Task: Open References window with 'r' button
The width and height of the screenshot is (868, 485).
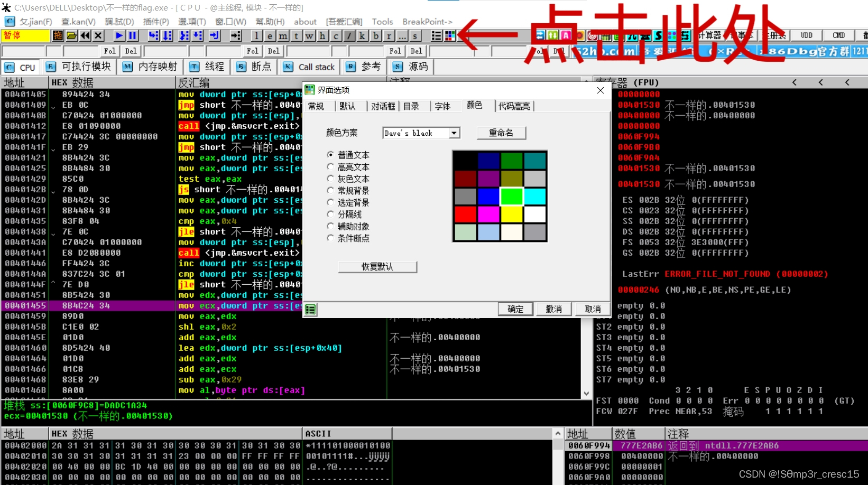Action: 389,35
